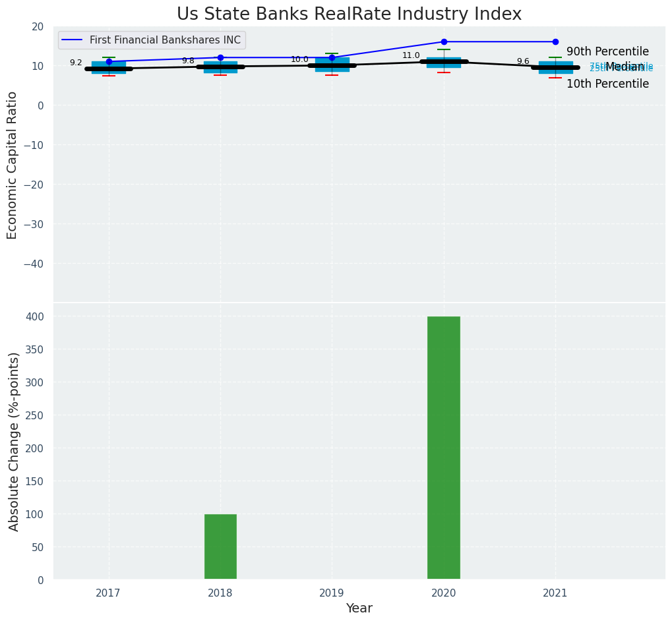Click the 2021 blue data point

pyautogui.click(x=555, y=42)
